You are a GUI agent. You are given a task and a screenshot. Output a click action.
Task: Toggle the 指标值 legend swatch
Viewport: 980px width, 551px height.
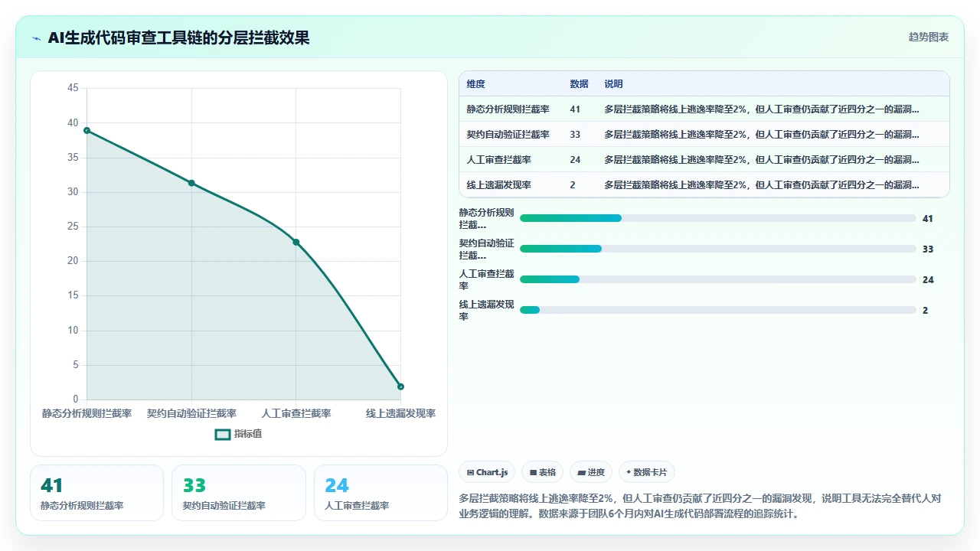pyautogui.click(x=222, y=434)
